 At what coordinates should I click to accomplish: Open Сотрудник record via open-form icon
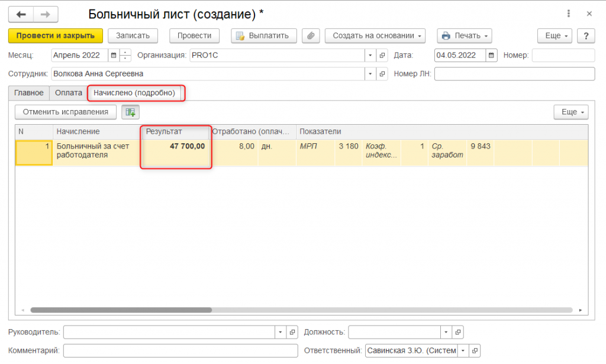(382, 74)
